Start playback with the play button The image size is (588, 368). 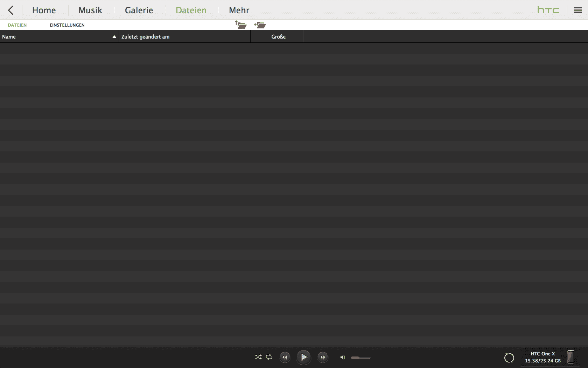coord(303,357)
